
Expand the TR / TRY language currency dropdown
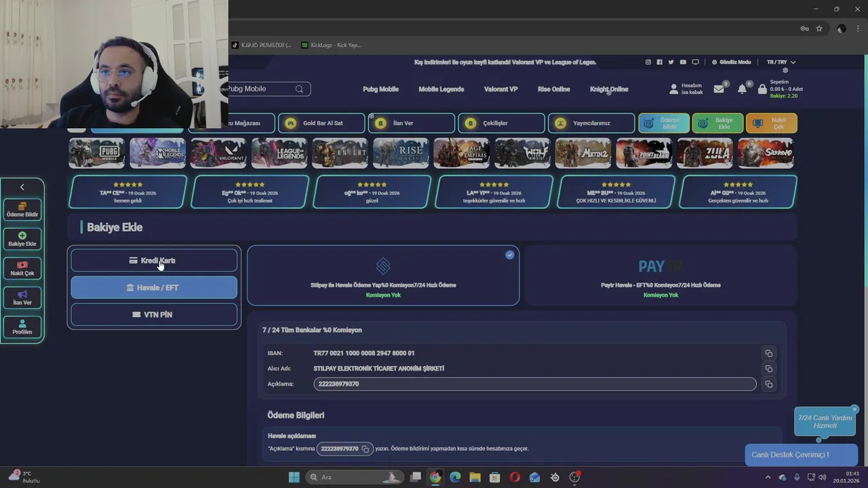point(781,62)
